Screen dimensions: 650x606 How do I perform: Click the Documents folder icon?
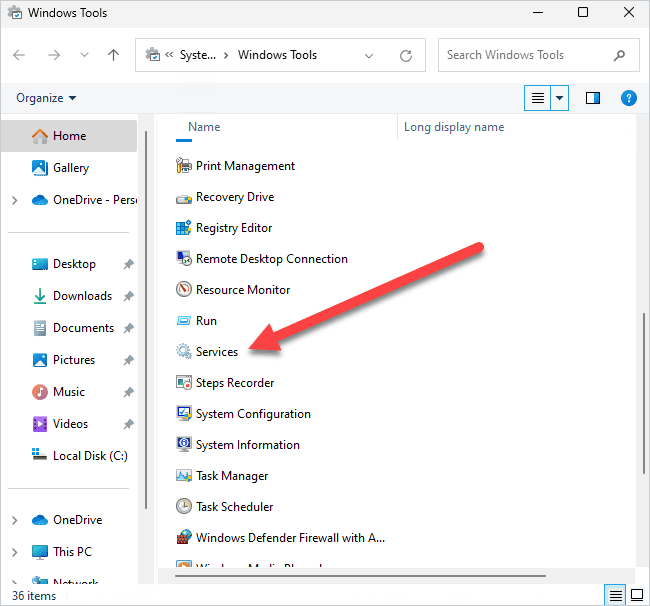tap(40, 328)
